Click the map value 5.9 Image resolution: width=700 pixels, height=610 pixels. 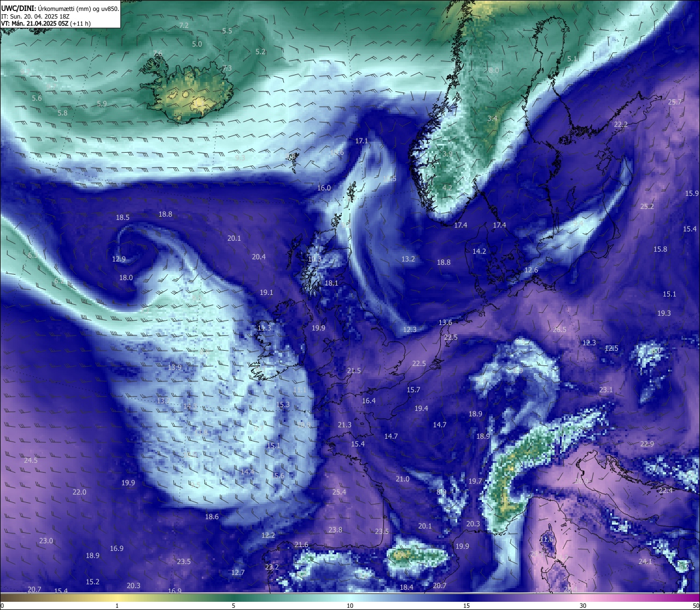[102, 104]
